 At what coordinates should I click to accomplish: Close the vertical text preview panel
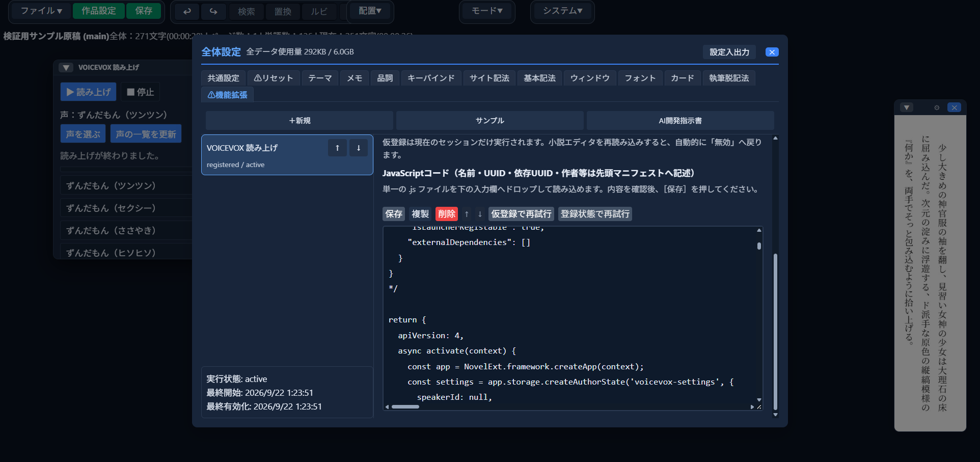(954, 107)
